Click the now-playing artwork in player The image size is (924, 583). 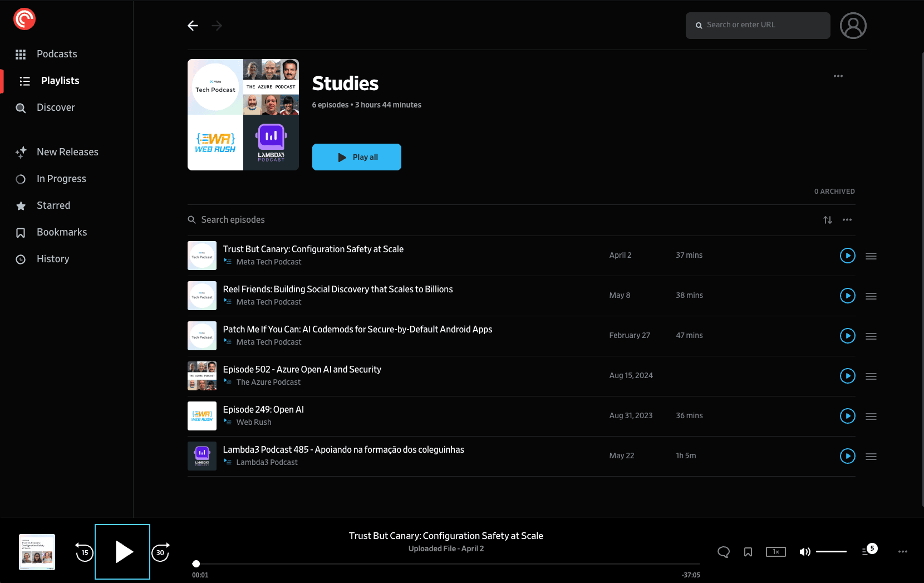37,552
